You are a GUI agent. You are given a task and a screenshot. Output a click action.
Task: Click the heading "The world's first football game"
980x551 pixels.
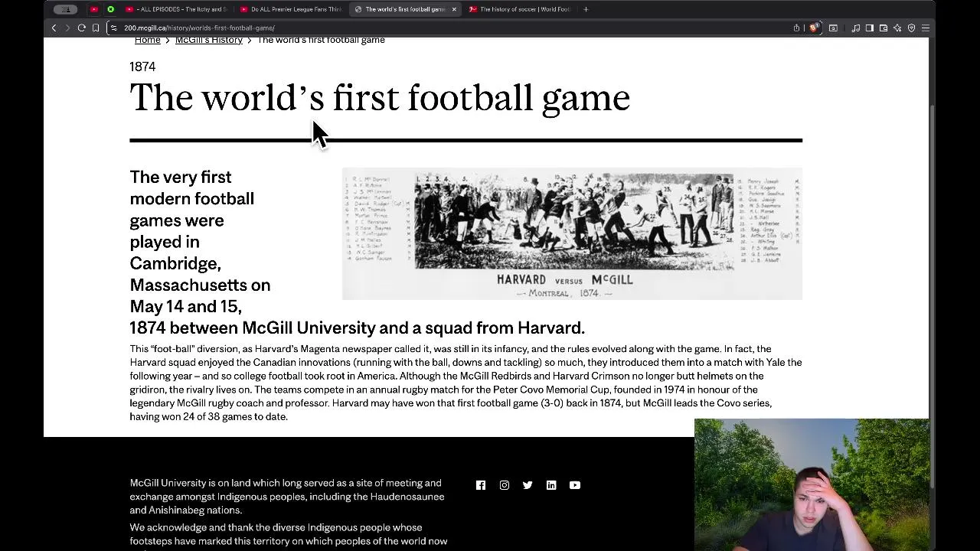(x=380, y=98)
